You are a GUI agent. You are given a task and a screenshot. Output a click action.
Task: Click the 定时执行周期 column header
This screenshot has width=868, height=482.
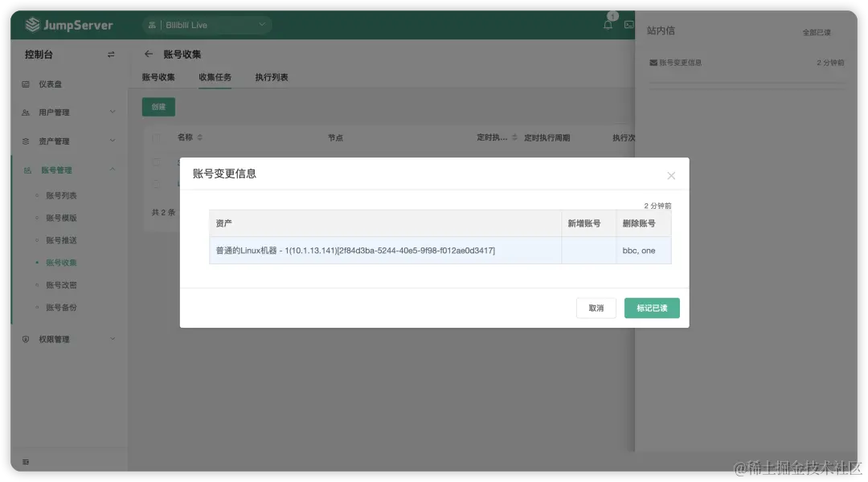click(547, 138)
